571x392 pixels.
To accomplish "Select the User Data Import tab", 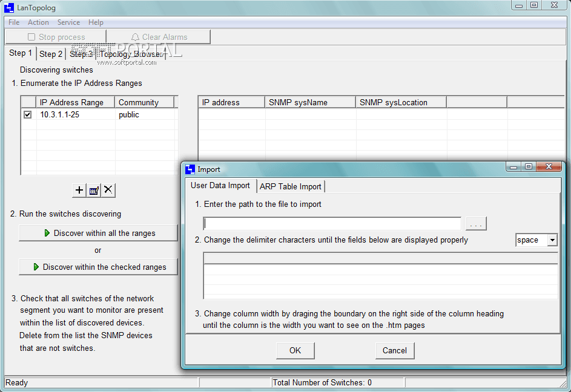I will click(220, 186).
